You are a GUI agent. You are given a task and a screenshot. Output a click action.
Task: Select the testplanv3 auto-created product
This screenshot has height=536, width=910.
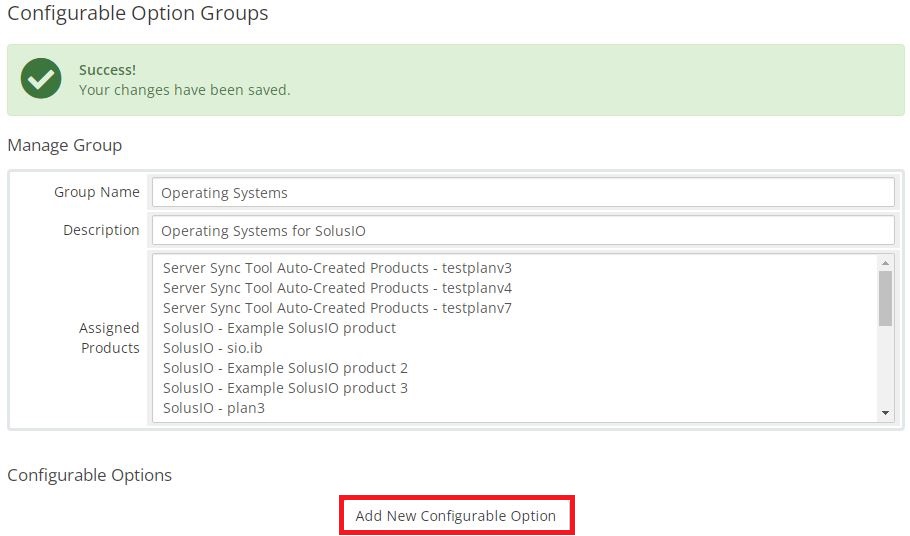(337, 268)
